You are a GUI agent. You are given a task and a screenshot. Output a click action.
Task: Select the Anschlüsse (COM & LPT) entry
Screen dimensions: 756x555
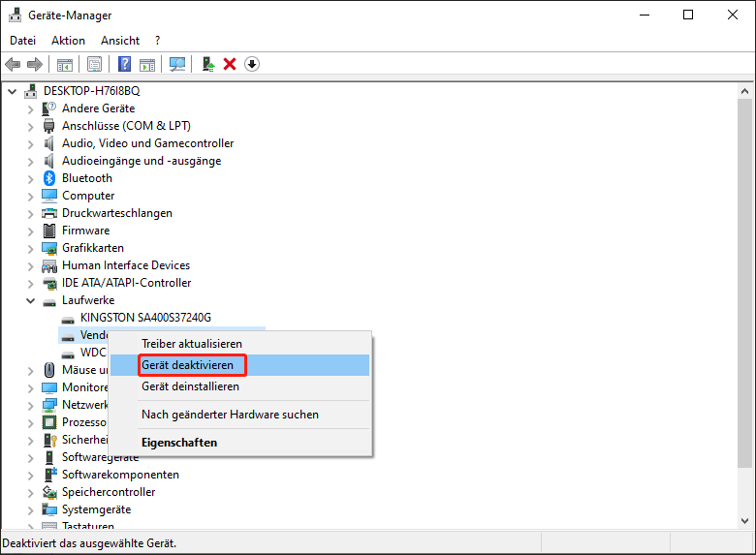[x=126, y=126]
